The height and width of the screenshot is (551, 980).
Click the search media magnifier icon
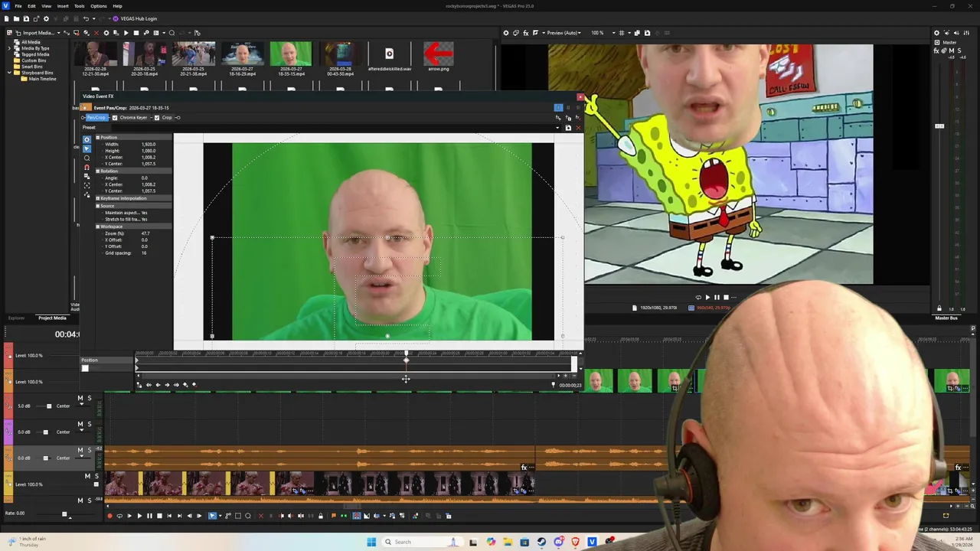[171, 33]
